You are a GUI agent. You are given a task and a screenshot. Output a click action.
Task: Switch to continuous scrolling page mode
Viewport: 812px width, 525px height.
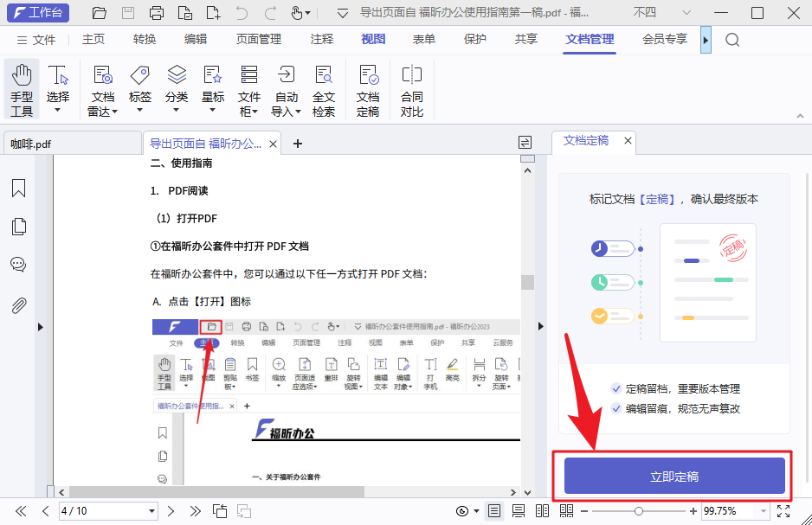[519, 511]
